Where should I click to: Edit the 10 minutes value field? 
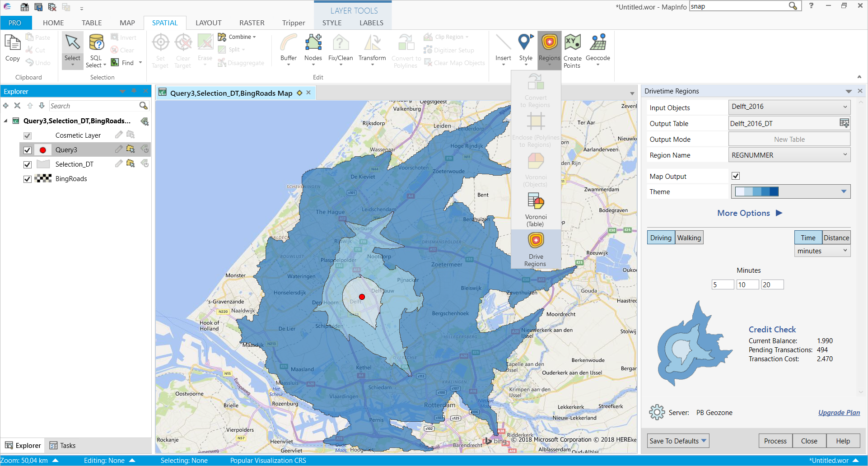(x=747, y=284)
